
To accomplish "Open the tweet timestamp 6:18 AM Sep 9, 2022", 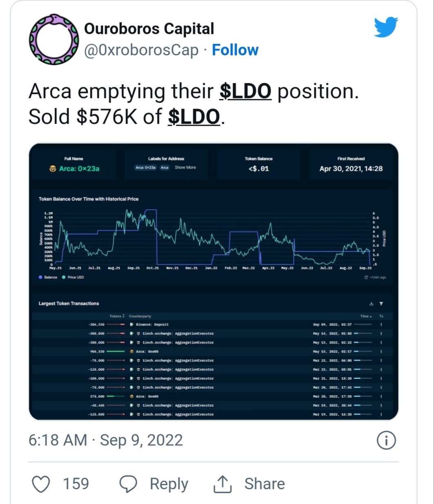I will pyautogui.click(x=106, y=440).
